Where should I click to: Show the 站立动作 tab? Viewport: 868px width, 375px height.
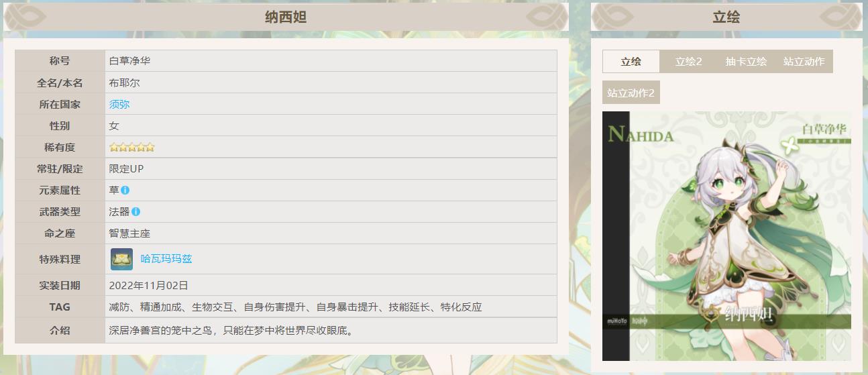[804, 62]
